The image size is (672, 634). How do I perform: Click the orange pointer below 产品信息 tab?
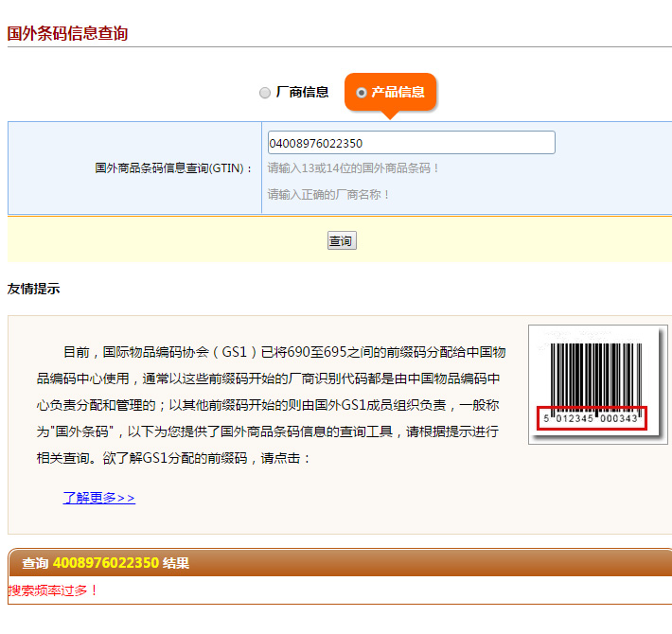click(389, 114)
